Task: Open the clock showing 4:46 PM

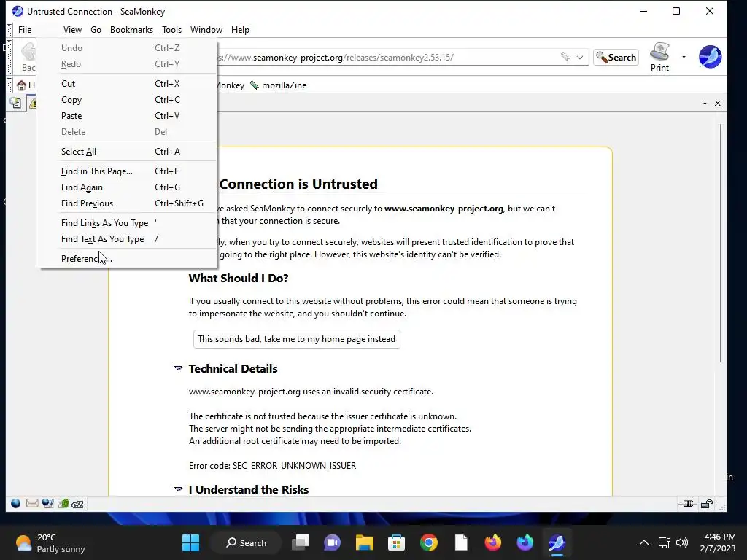Action: (718, 542)
